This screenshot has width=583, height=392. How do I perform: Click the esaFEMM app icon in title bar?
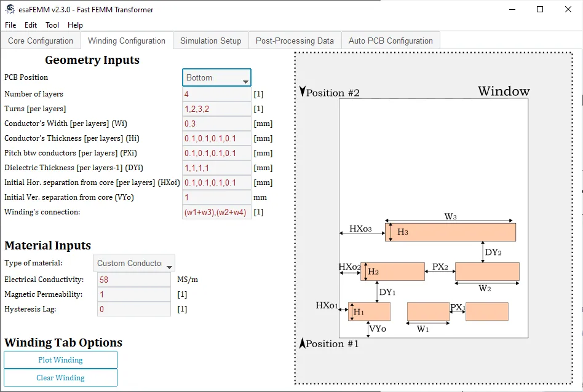[10, 9]
